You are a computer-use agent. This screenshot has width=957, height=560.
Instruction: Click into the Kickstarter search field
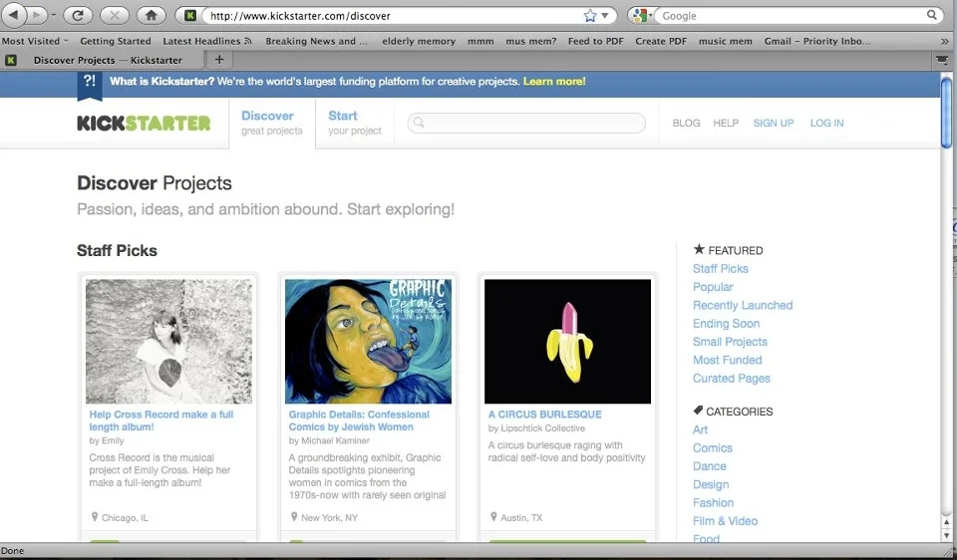pos(526,123)
